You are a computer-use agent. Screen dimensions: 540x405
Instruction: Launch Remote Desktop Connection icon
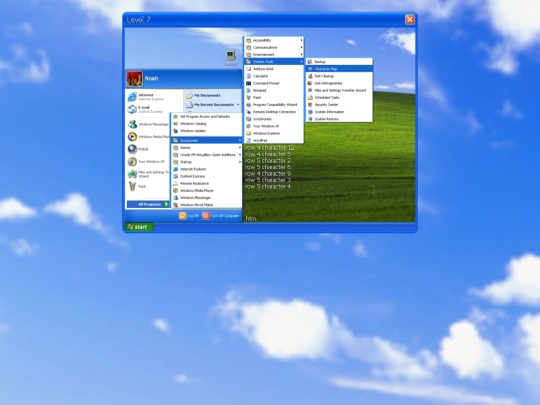point(248,112)
